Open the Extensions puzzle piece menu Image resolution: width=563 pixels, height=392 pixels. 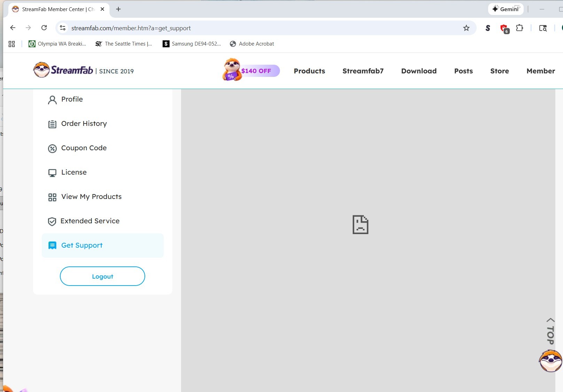tap(519, 28)
